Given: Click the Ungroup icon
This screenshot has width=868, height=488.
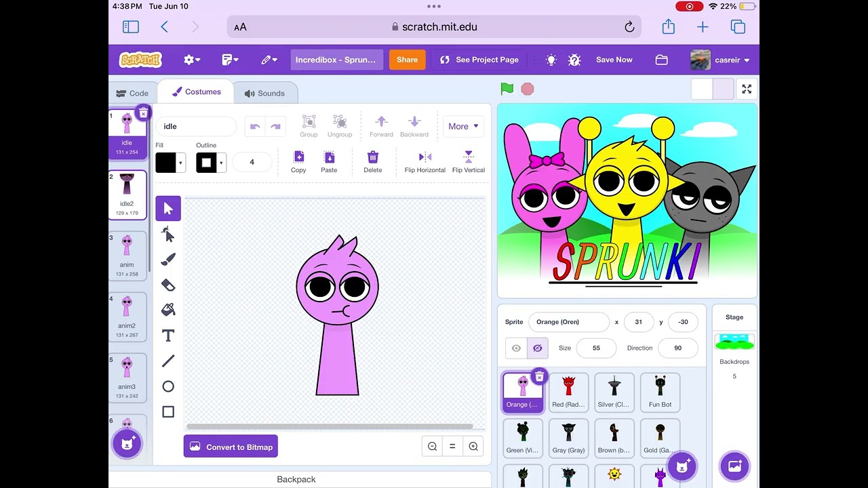Looking at the screenshot, I should (x=340, y=126).
